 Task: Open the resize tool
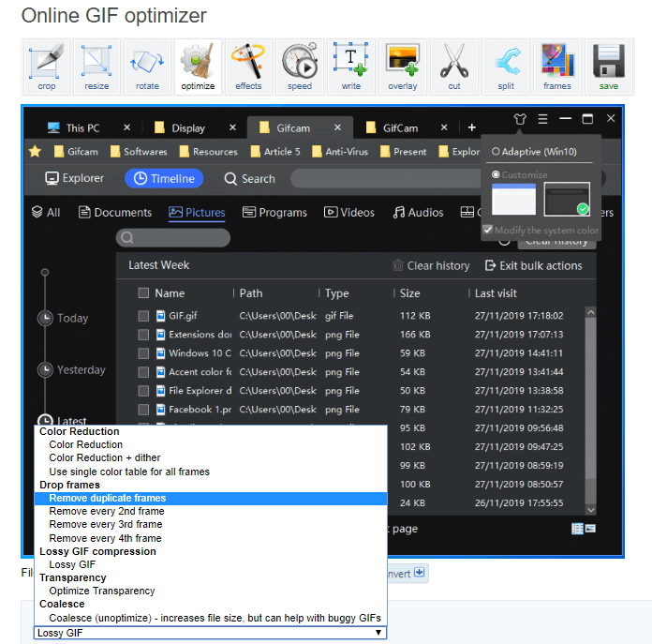click(96, 67)
